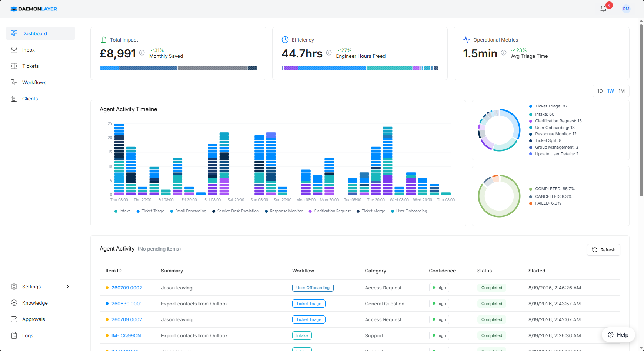Expand the Settings chevron arrow
The image size is (644, 351).
[68, 287]
